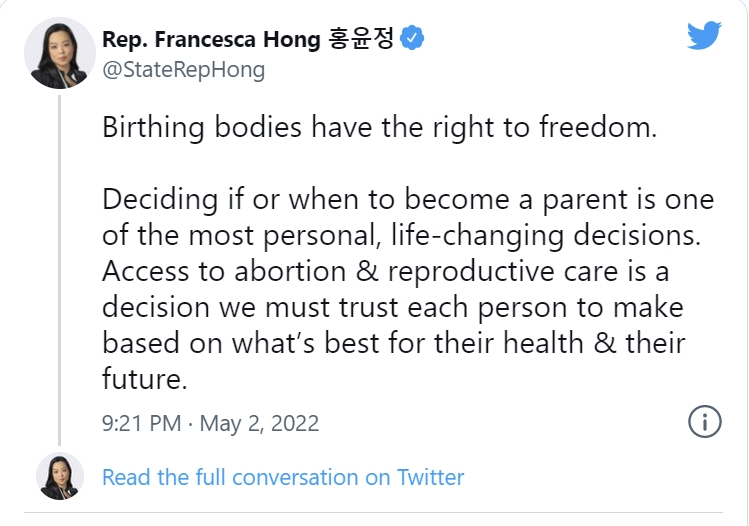Click the @StateRepHong handle
The image size is (749, 526).
(183, 70)
